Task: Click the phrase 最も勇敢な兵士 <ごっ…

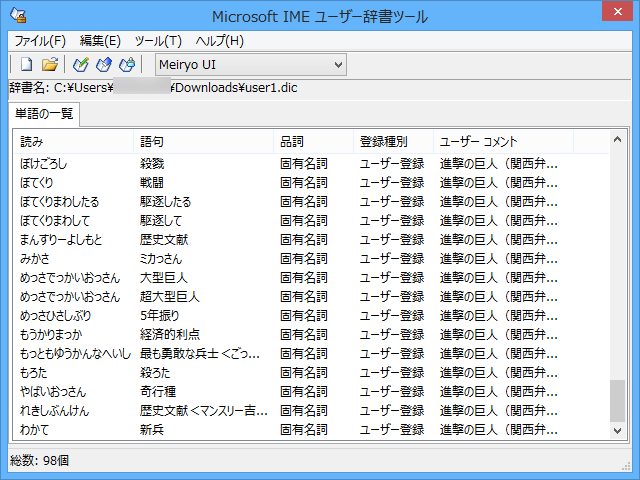Action: coord(200,353)
